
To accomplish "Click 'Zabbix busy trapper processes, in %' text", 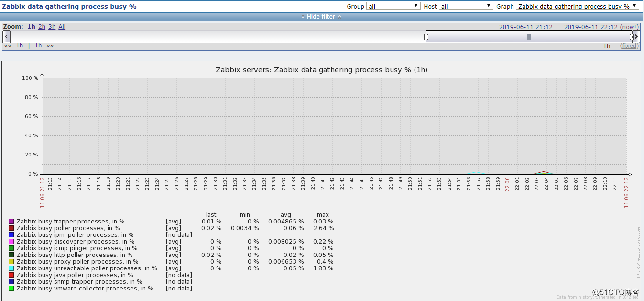I will coord(70,222).
